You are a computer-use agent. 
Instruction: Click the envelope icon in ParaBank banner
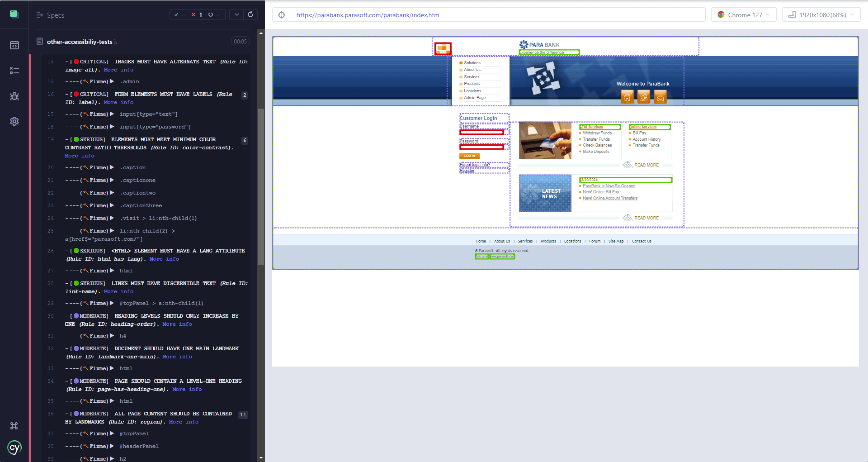(660, 96)
